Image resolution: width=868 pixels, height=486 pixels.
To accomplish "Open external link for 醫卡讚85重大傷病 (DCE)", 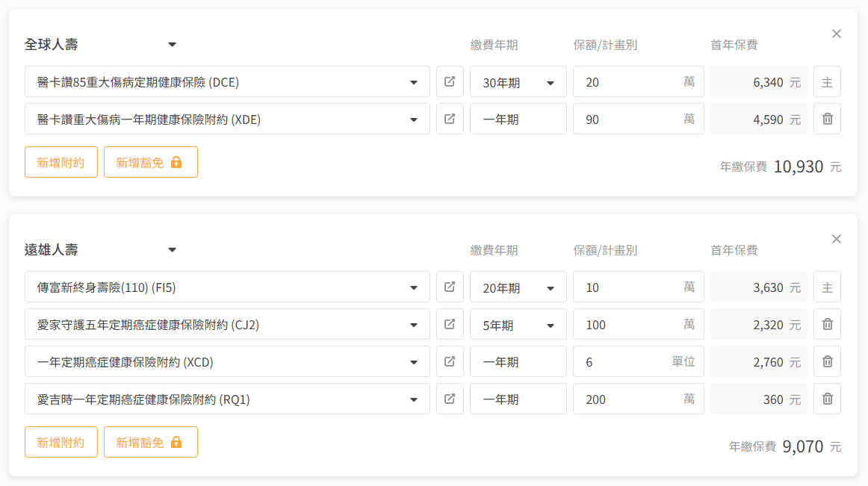I will 450,81.
